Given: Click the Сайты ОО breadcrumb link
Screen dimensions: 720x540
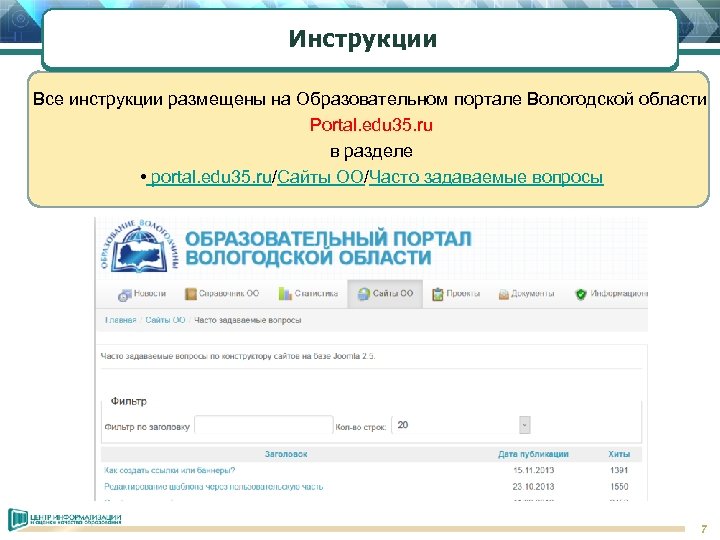Looking at the screenshot, I should point(165,320).
